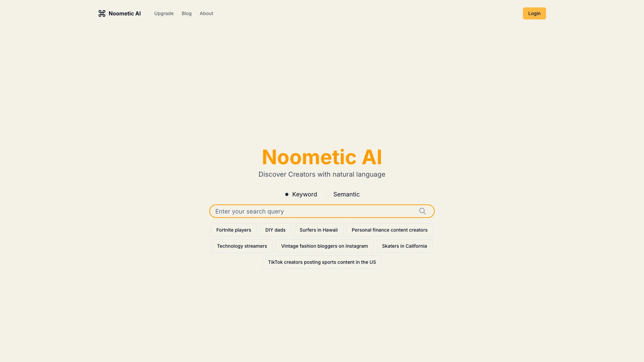Viewport: 644px width, 362px height.
Task: Click the Technology streamers suggestion tag
Action: coord(241,246)
